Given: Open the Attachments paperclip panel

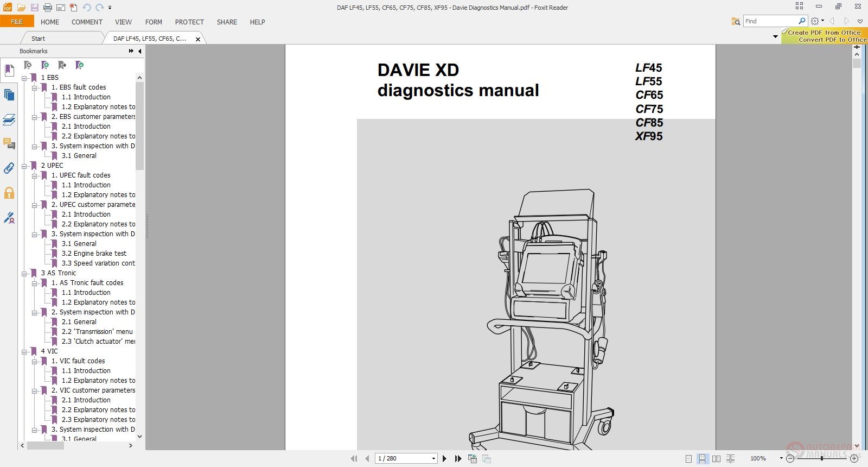Looking at the screenshot, I should (9, 168).
